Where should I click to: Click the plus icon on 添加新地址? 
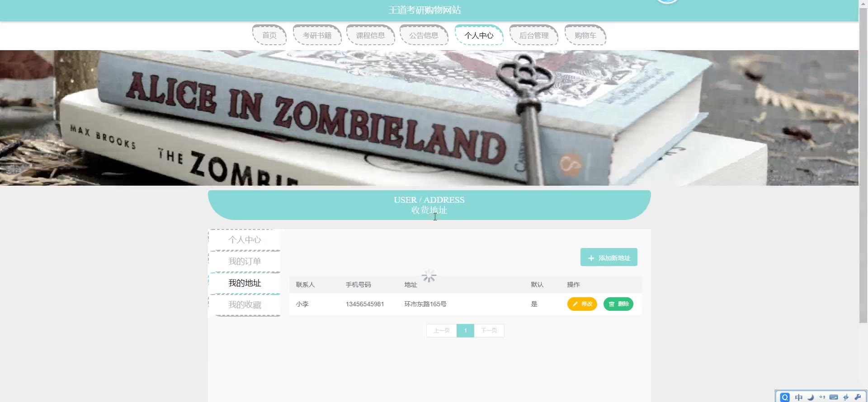pos(591,258)
